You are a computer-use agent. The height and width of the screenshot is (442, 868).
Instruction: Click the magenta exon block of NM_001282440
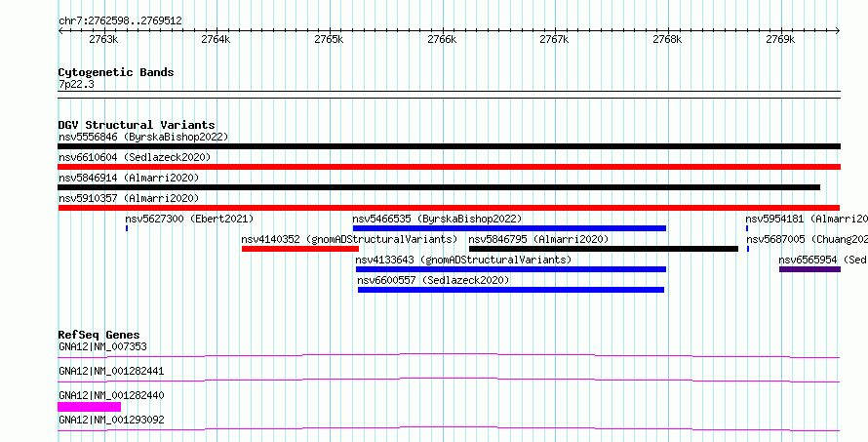89,407
